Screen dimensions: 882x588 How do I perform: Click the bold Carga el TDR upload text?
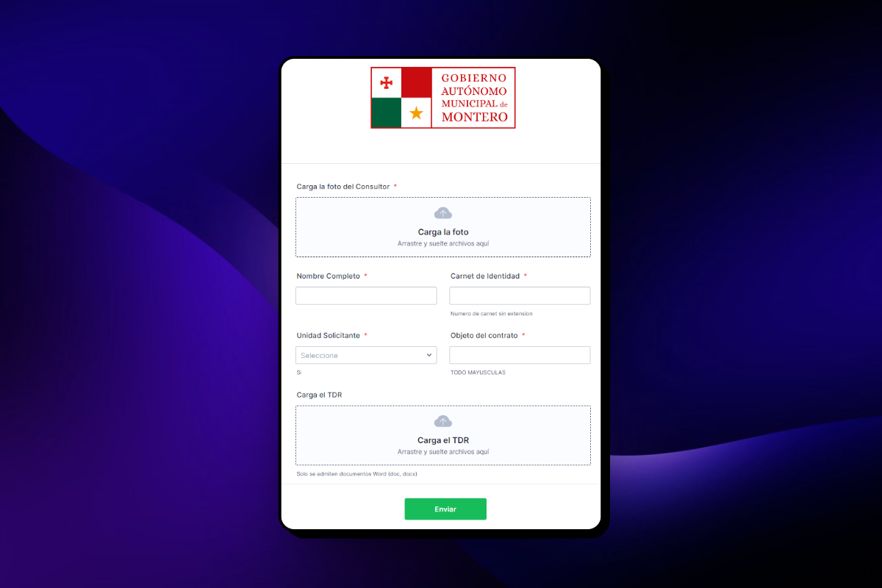[443, 440]
